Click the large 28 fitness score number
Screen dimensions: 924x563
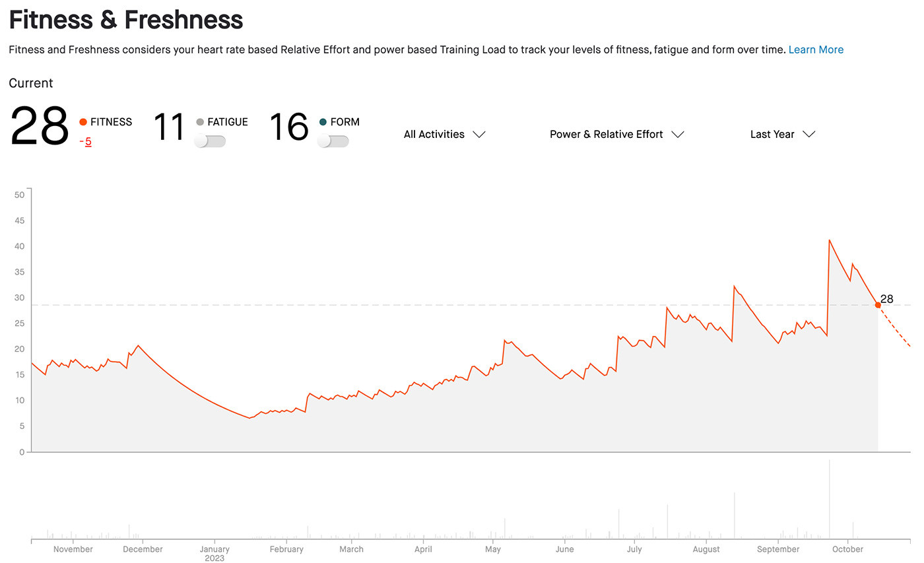(39, 127)
